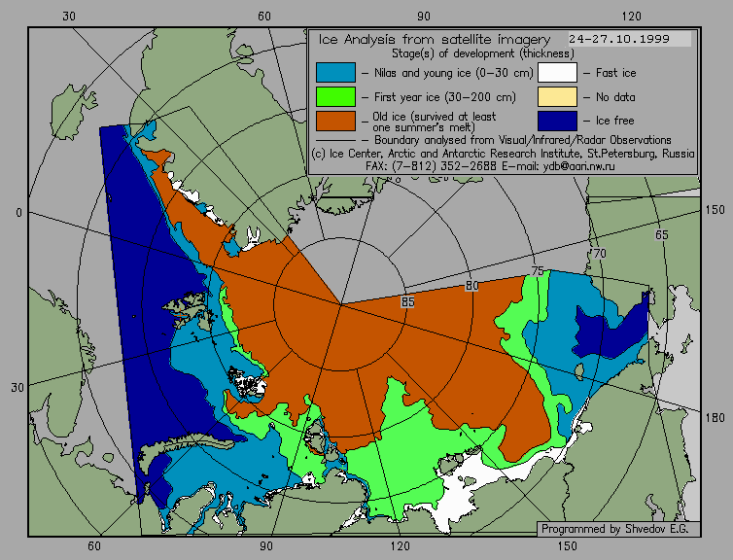Click the Ice Center copyright line

click(x=503, y=154)
